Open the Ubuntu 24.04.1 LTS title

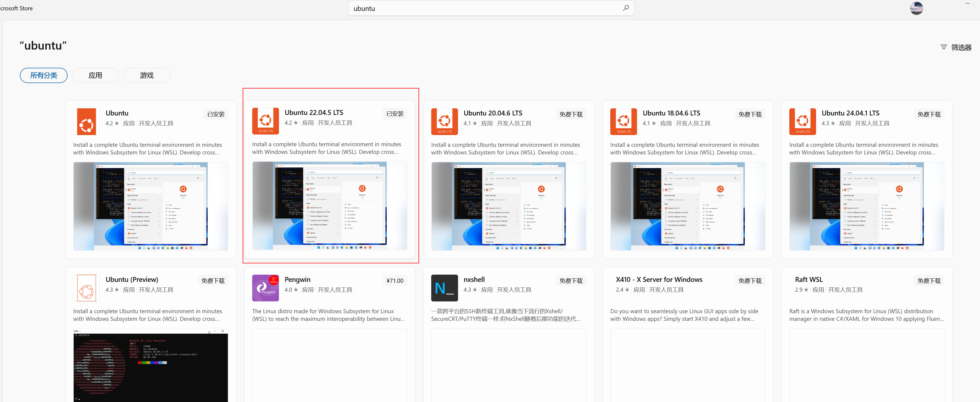850,113
